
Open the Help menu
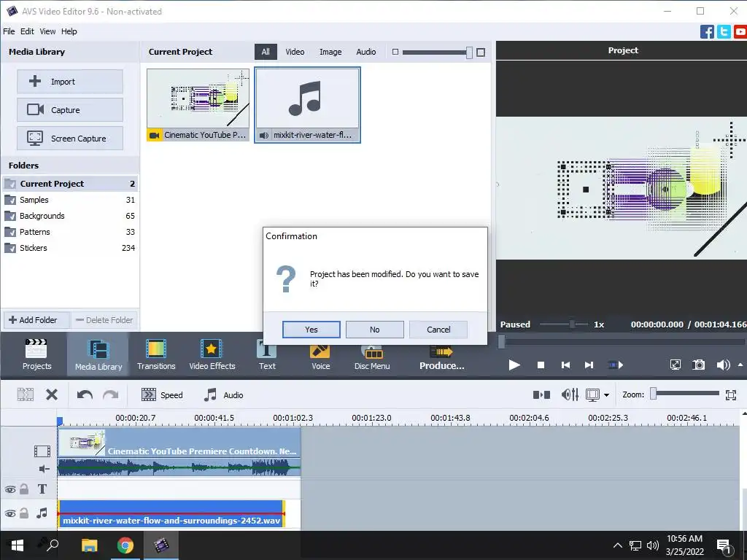(69, 31)
